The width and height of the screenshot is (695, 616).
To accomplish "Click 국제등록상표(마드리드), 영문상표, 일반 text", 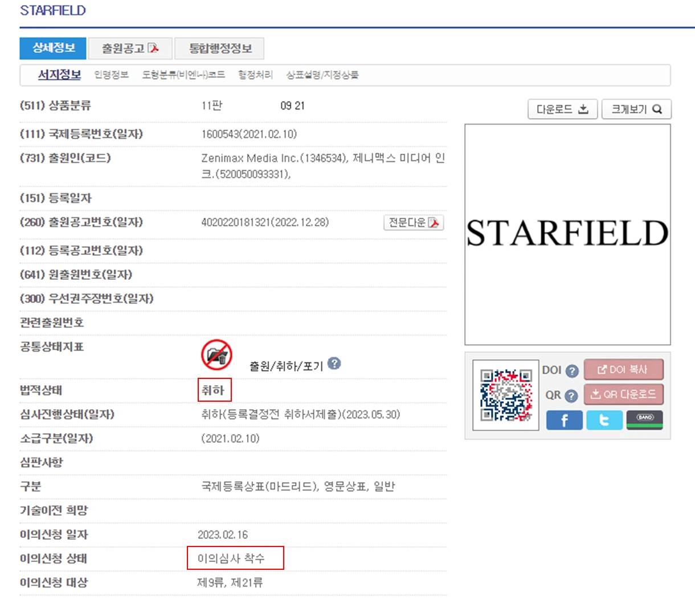I will 298,486.
